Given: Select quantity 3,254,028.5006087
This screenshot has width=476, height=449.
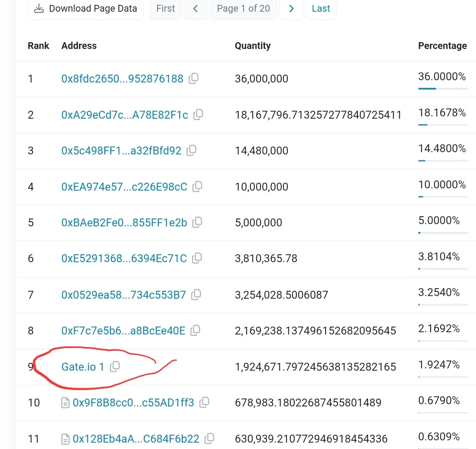Looking at the screenshot, I should tap(281, 295).
